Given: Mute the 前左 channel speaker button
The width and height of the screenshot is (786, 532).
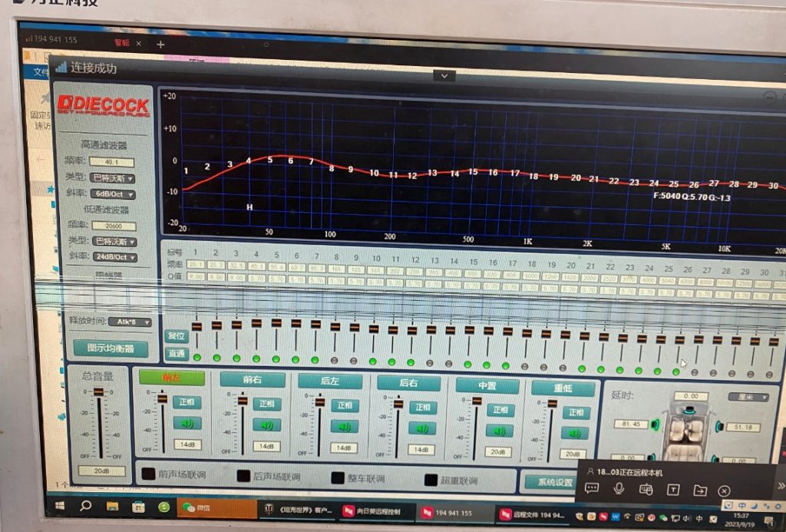Looking at the screenshot, I should tap(187, 423).
